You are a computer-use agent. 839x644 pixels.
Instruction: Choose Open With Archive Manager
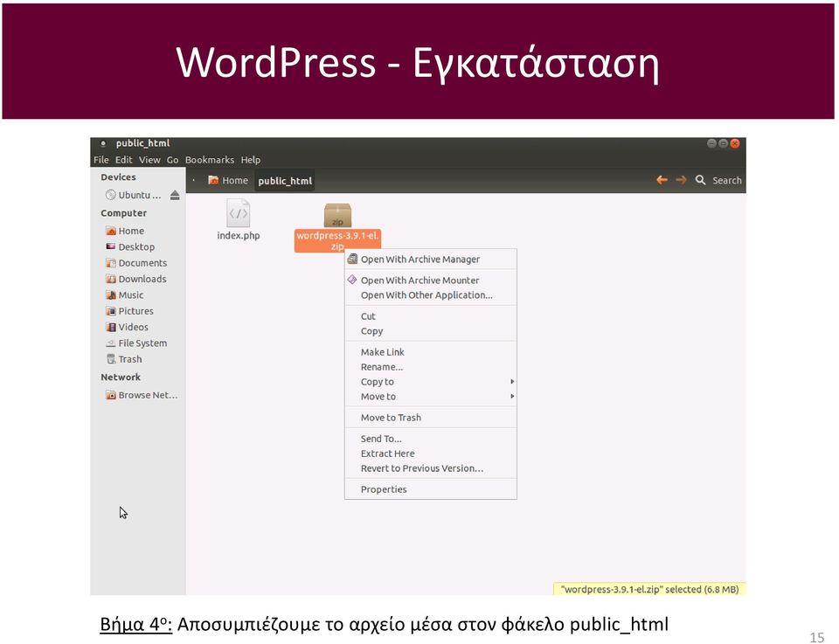(431, 260)
